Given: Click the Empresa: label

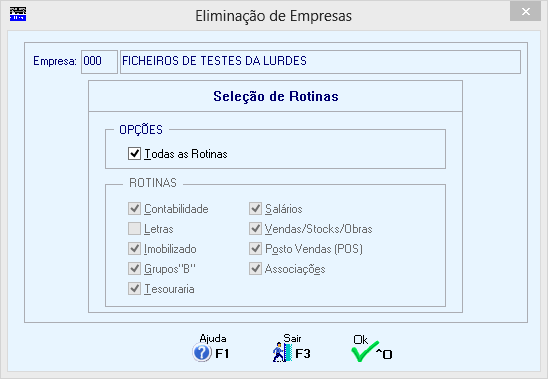Looking at the screenshot, I should tap(55, 61).
